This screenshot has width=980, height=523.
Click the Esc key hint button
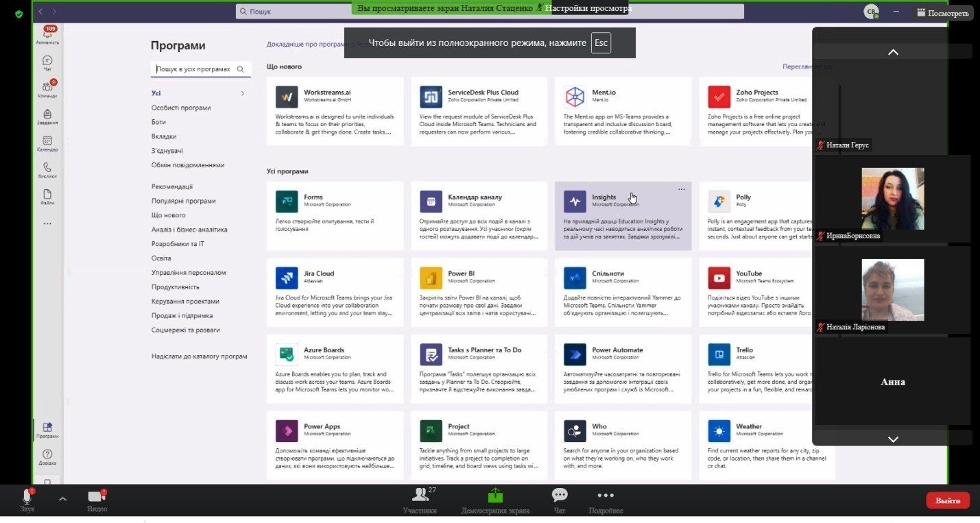601,42
